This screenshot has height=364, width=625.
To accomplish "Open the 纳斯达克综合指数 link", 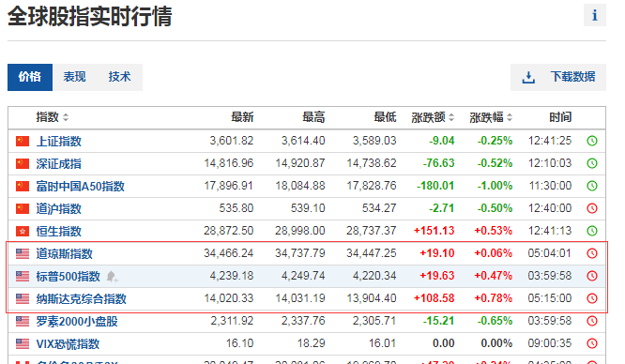I will point(81,298).
